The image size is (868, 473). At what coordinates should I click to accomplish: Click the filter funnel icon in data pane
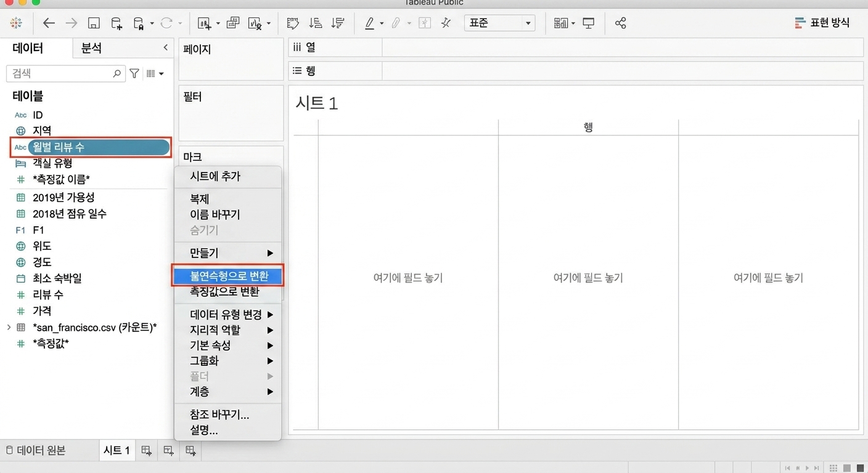(134, 73)
